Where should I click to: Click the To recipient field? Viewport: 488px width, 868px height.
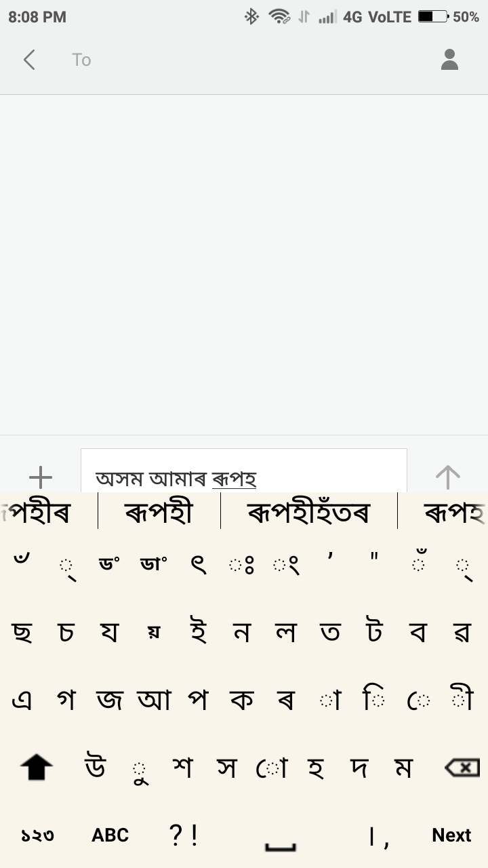81,60
